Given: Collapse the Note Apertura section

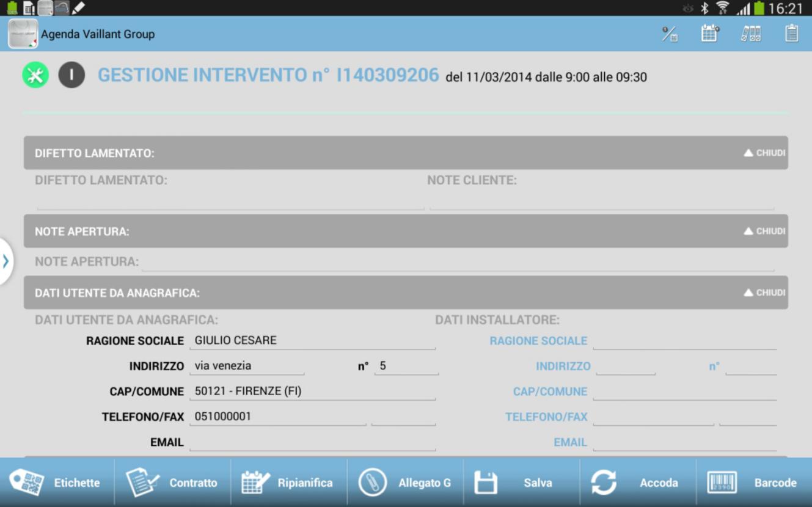Looking at the screenshot, I should click(764, 231).
